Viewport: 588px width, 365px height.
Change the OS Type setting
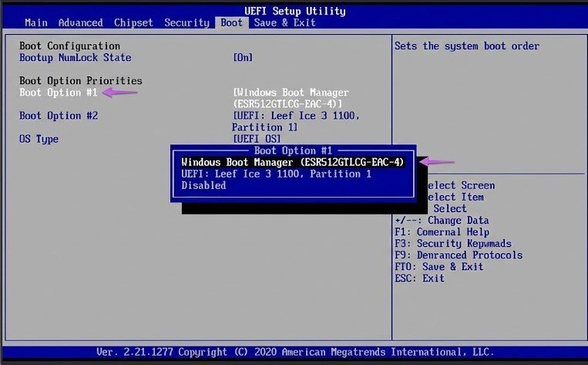39,139
